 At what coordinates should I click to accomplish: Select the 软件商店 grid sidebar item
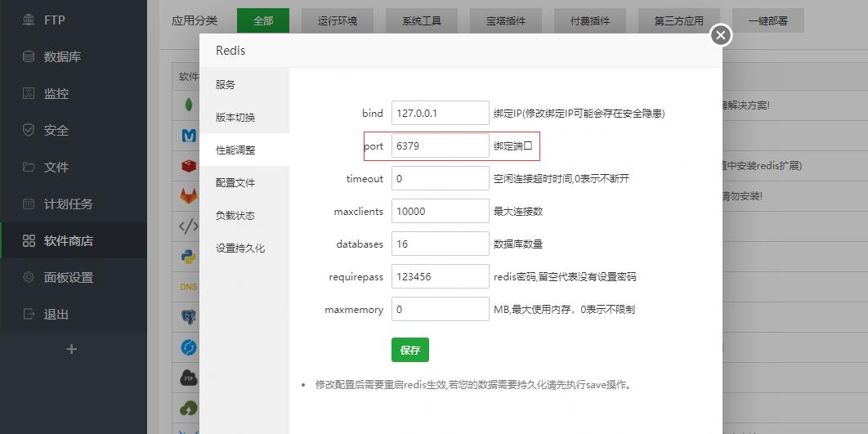(x=74, y=241)
